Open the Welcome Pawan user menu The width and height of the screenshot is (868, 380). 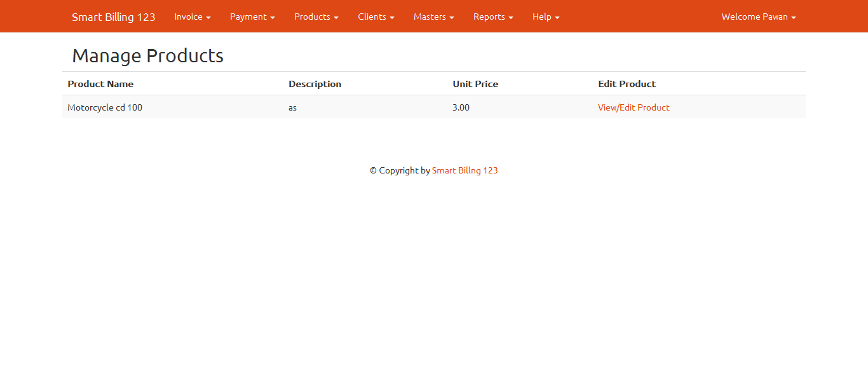759,17
